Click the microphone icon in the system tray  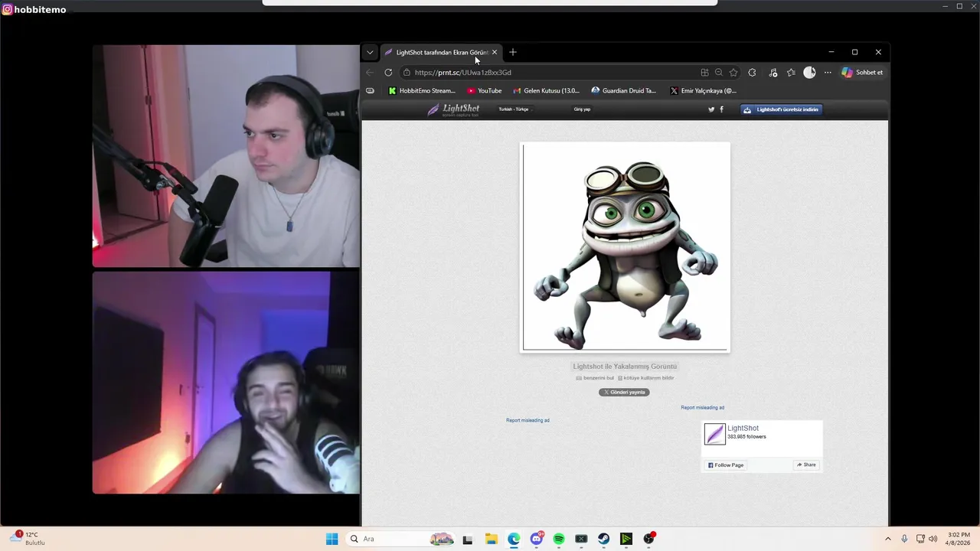904,539
